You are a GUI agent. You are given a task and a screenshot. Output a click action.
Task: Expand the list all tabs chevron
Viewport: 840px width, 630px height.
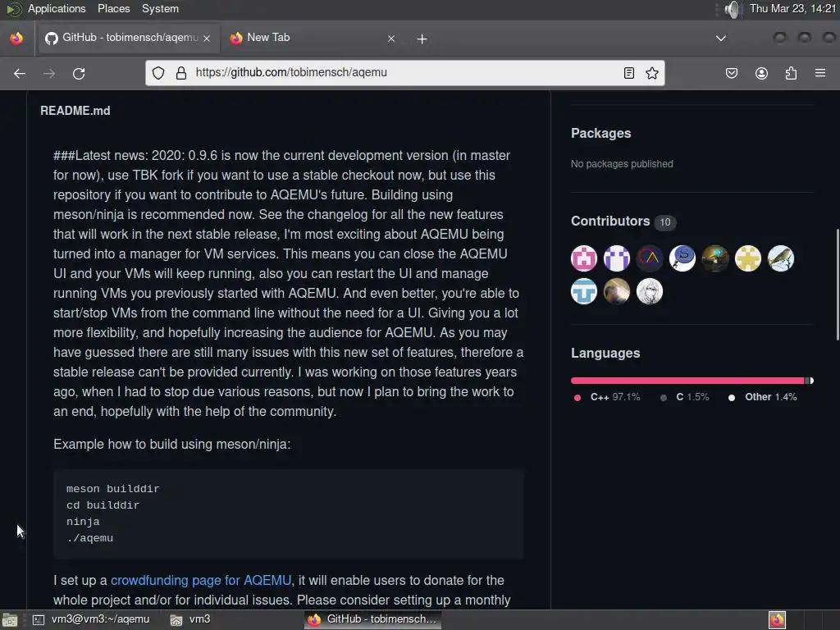pyautogui.click(x=721, y=39)
